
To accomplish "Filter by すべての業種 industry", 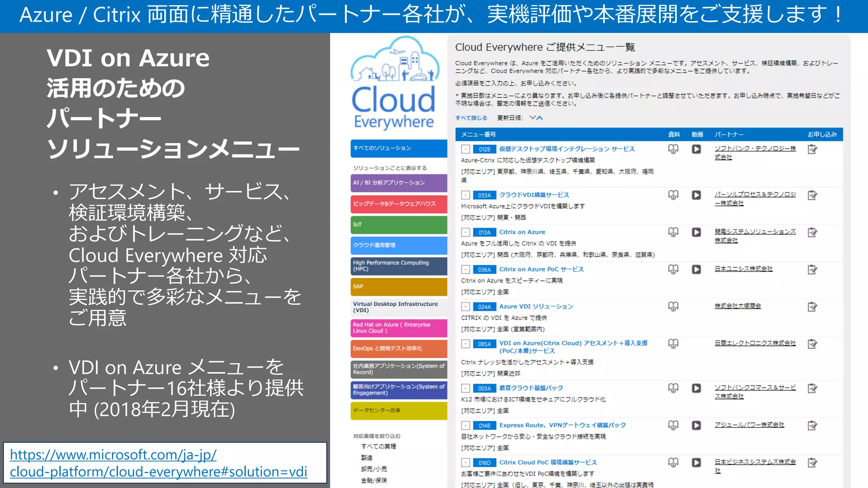I will (x=378, y=446).
